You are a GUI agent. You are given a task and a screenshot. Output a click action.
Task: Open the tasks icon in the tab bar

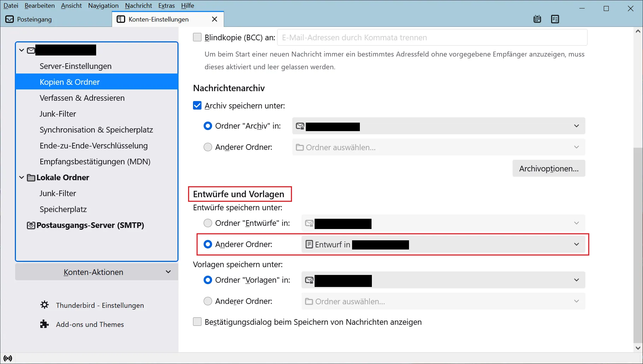pos(555,19)
